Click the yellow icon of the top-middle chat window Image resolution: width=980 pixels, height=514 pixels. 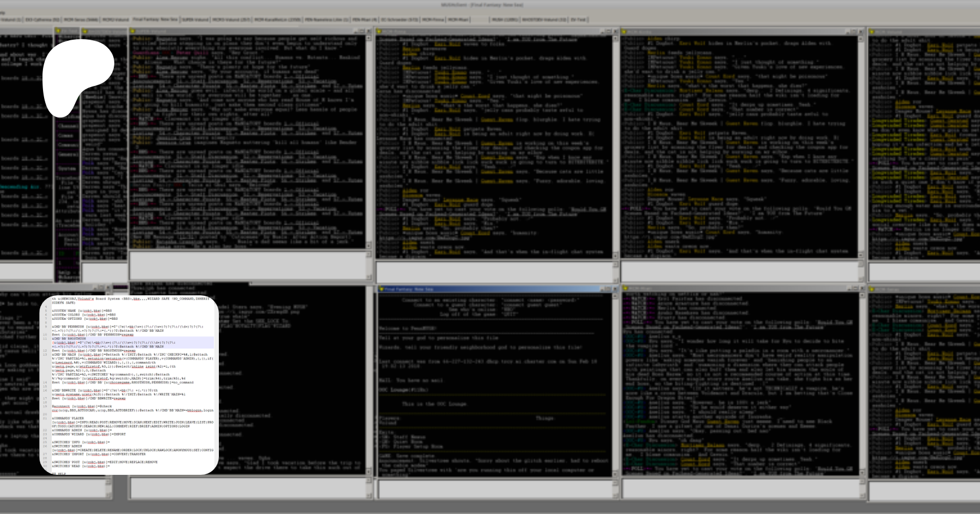click(x=379, y=32)
